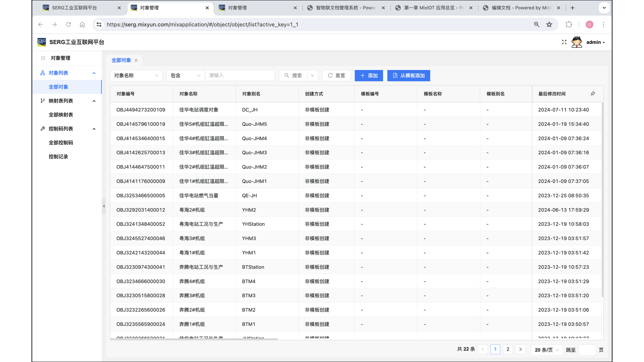Collapse the 映射表列表 menu group
This screenshot has width=644, height=362.
click(x=94, y=101)
